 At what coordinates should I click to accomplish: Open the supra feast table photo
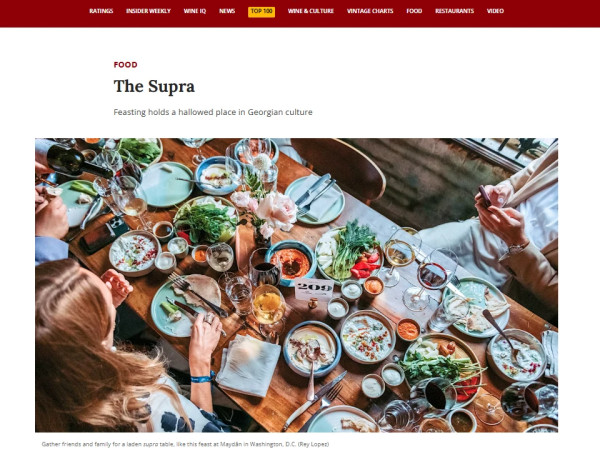297,285
